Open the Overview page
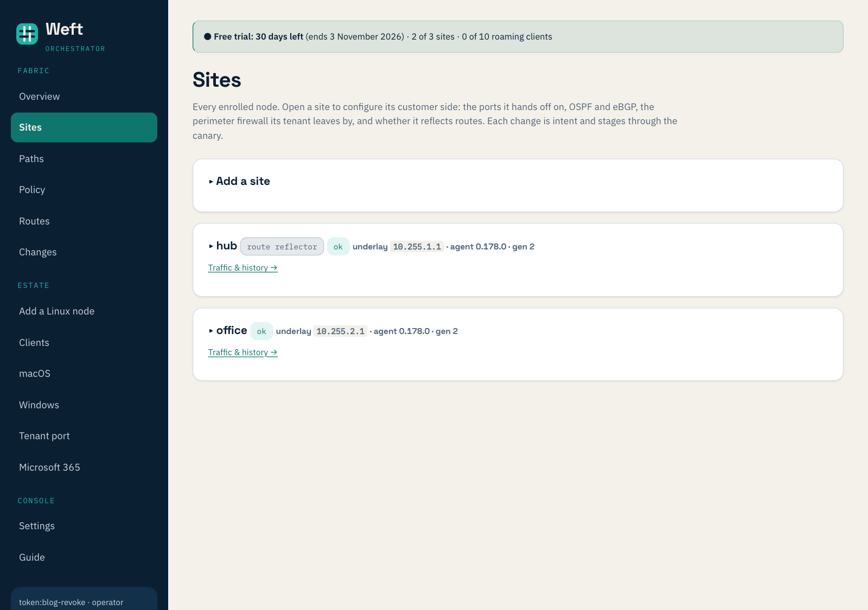 point(84,97)
